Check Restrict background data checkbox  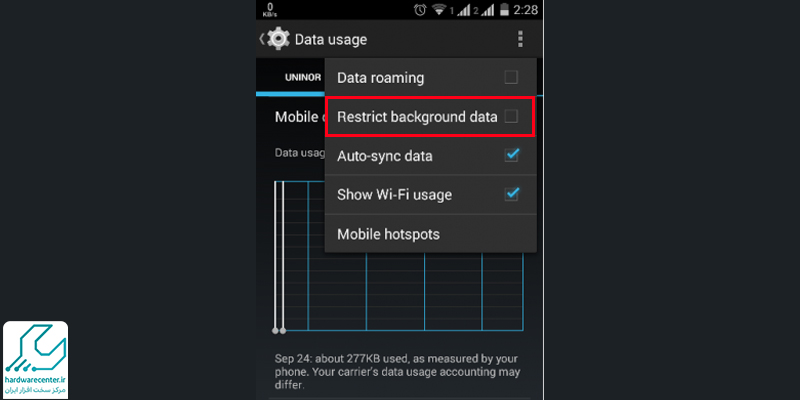(511, 117)
